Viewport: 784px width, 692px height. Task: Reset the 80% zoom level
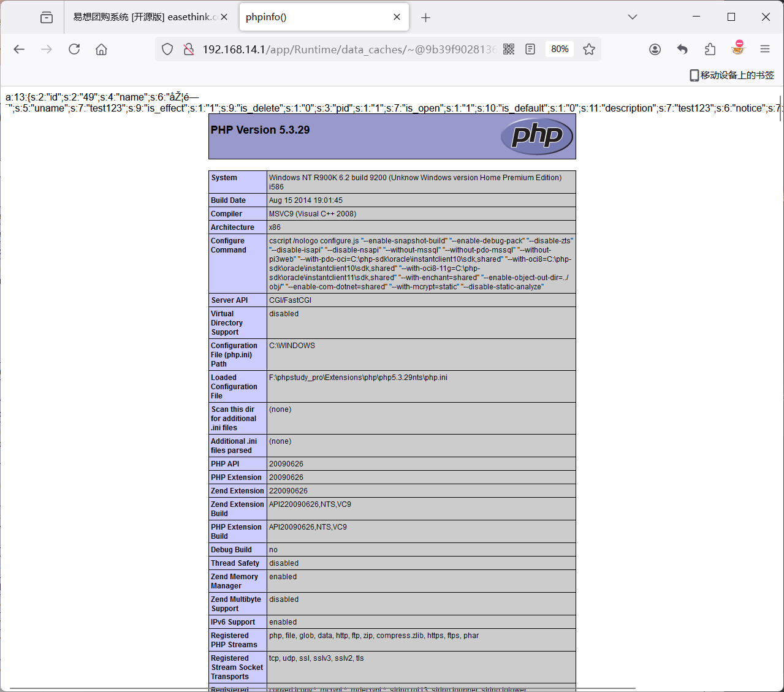pyautogui.click(x=560, y=49)
